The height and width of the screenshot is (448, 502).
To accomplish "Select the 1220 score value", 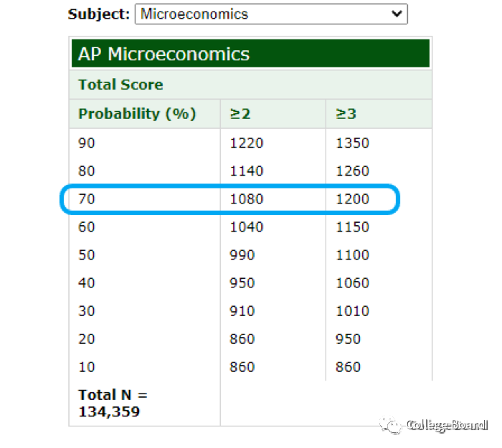I will point(247,143).
